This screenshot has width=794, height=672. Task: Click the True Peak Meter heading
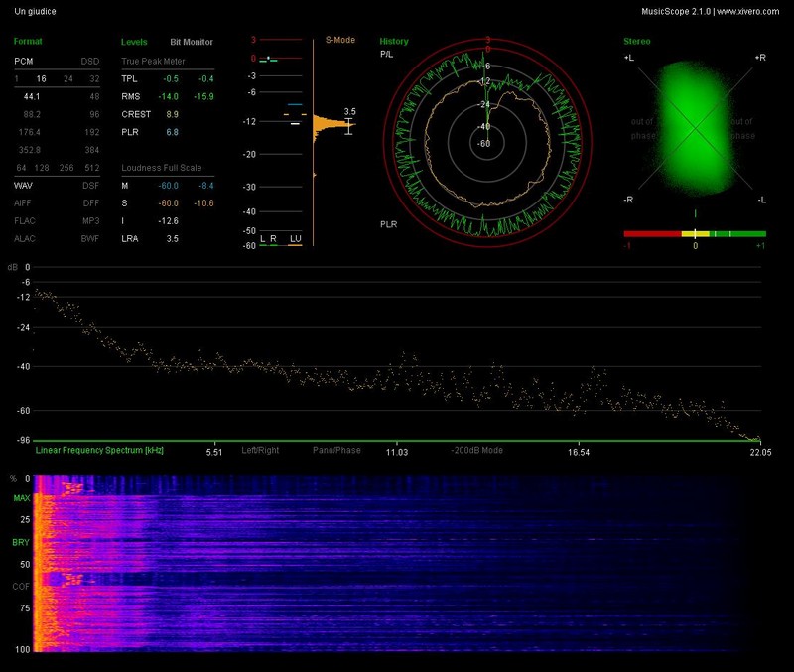click(x=154, y=62)
